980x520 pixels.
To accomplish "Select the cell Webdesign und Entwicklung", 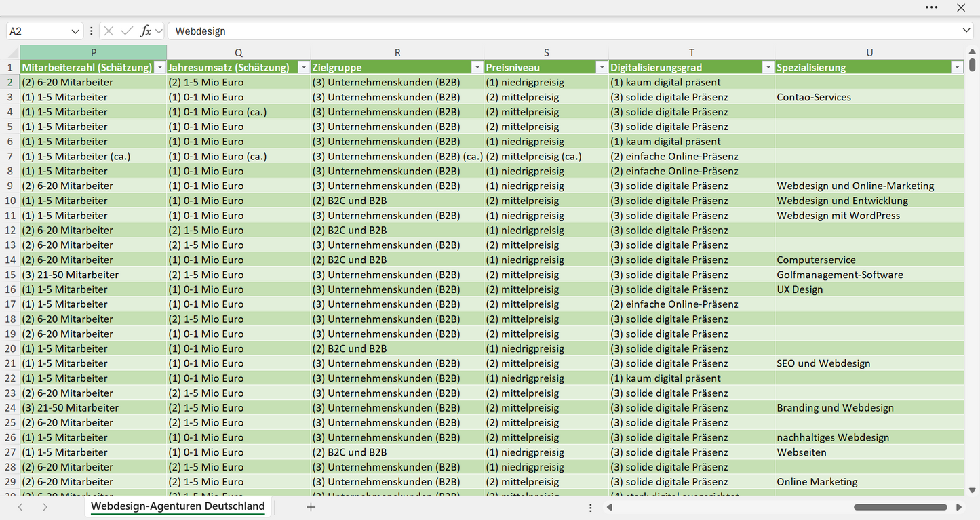I will point(869,201).
